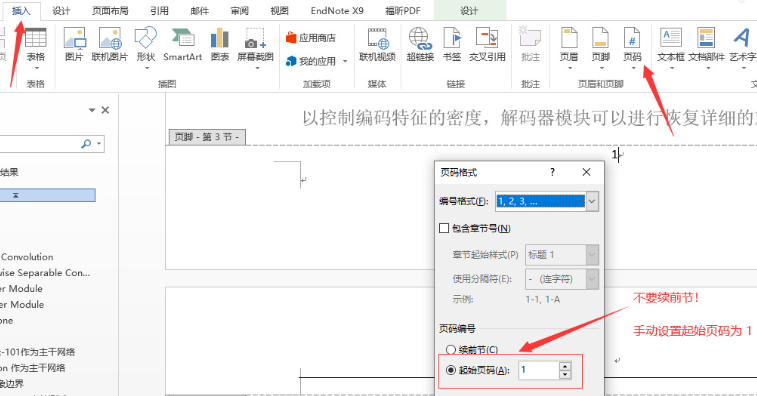Open the 福昕PDF tab
Screen dimensions: 757x396
403,11
